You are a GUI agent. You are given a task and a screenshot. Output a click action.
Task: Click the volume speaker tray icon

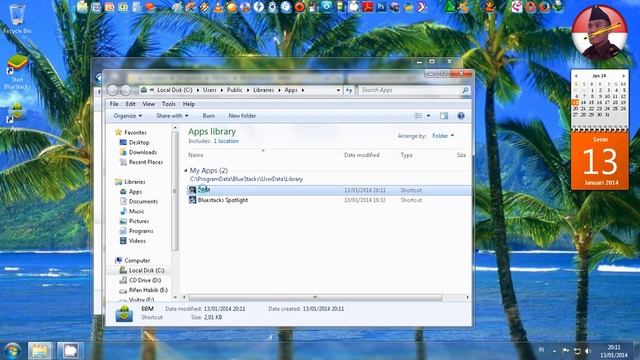[588, 351]
